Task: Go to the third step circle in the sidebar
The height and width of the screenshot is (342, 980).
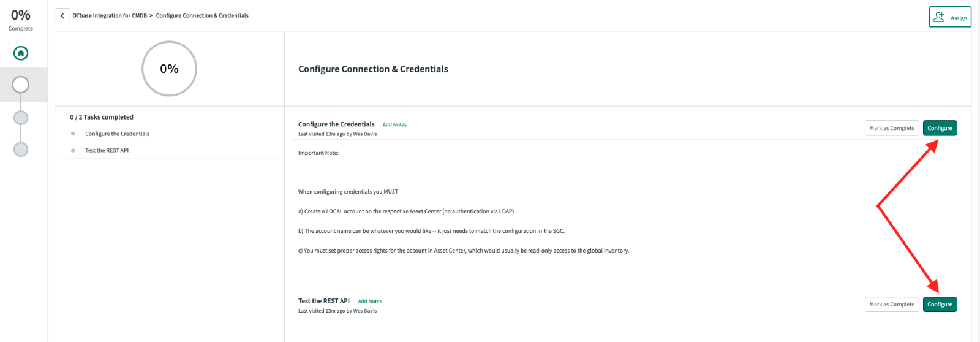Action: pos(21,150)
